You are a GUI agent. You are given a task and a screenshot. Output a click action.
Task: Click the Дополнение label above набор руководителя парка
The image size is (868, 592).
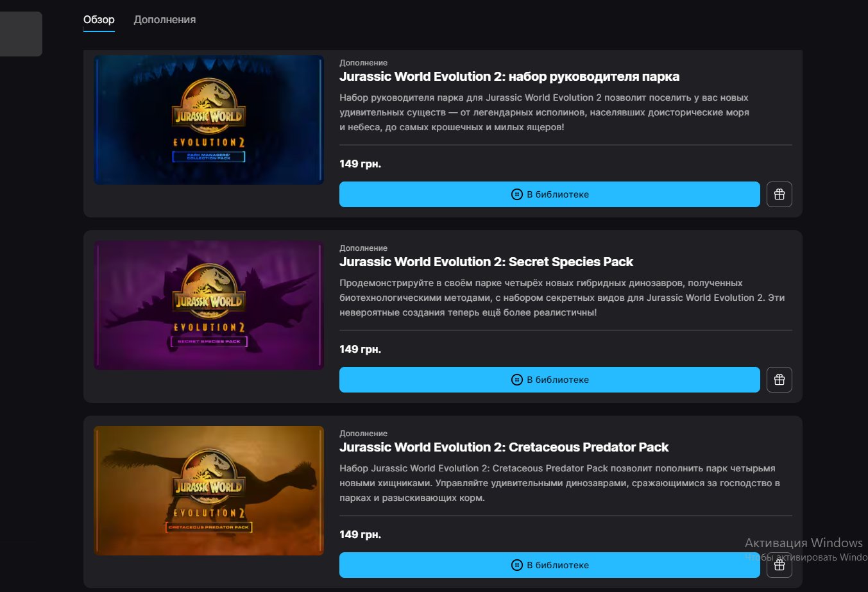(364, 63)
